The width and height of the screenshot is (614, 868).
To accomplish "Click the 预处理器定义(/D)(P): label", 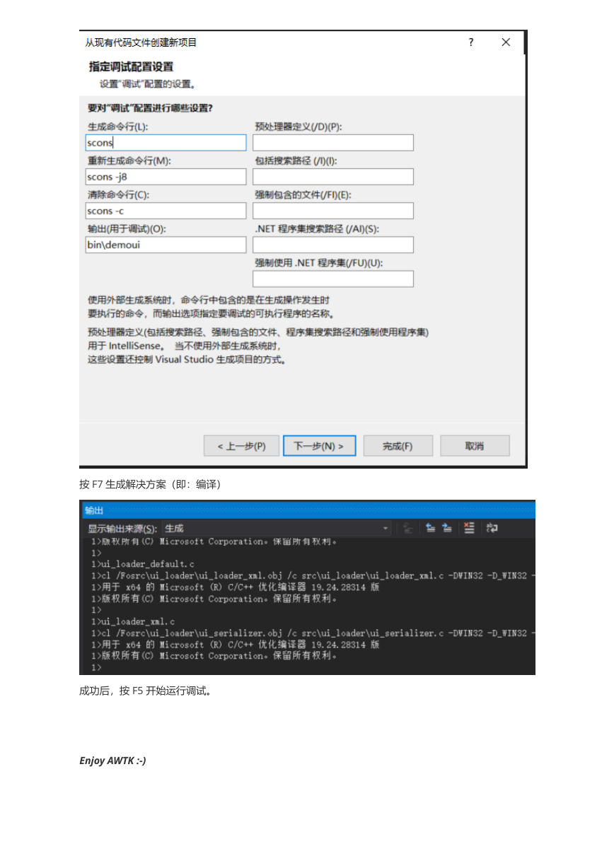I will tap(299, 127).
